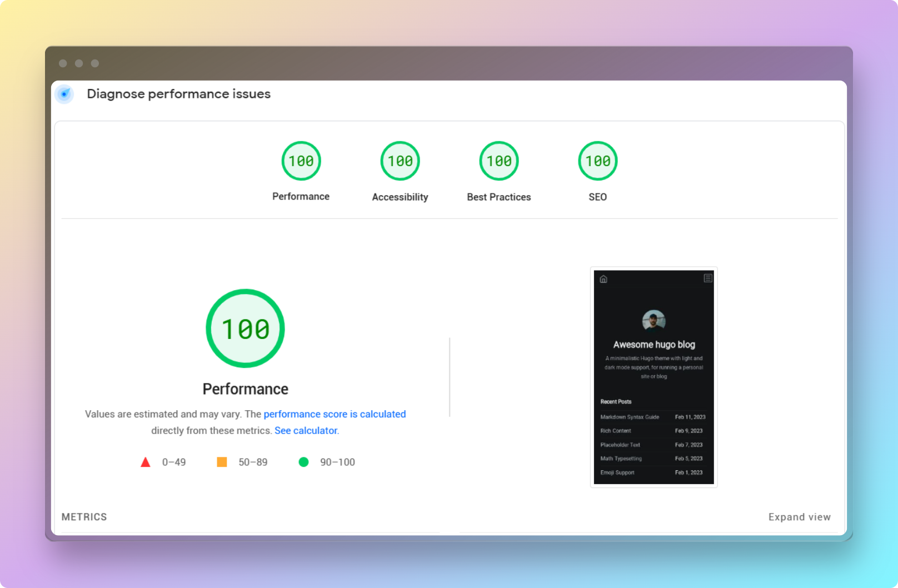Select 'Markdown Syntax Guide' post in preview
The width and height of the screenshot is (898, 588).
point(630,417)
